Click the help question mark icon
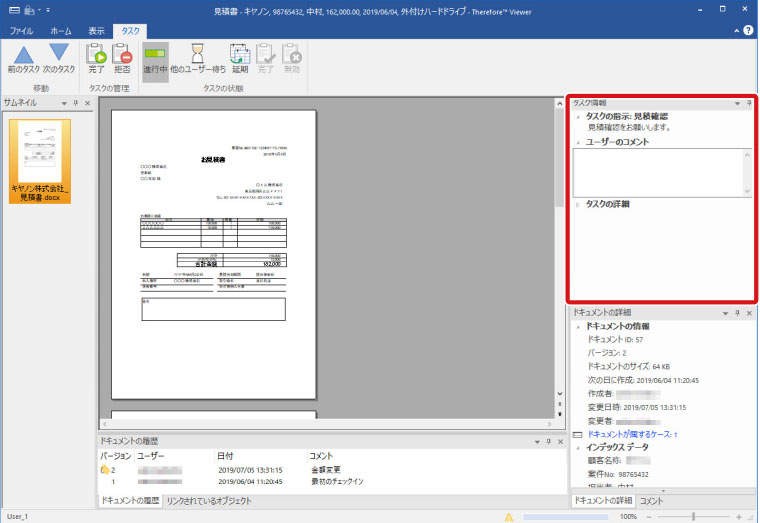 747,31
